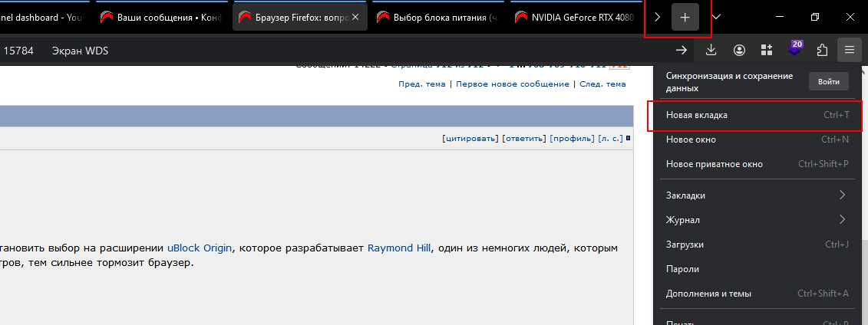
Task: Open Дополнения и темы menu item
Action: pyautogui.click(x=757, y=294)
